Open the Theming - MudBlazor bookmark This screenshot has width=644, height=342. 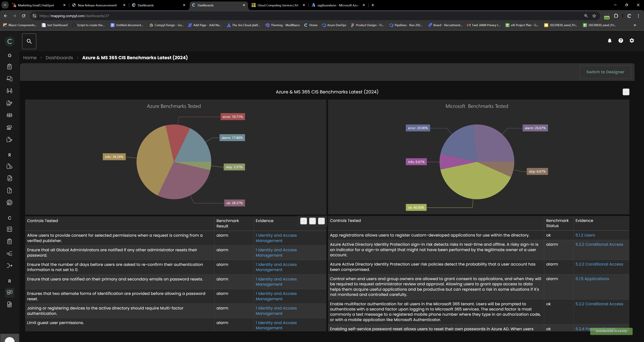coord(282,25)
